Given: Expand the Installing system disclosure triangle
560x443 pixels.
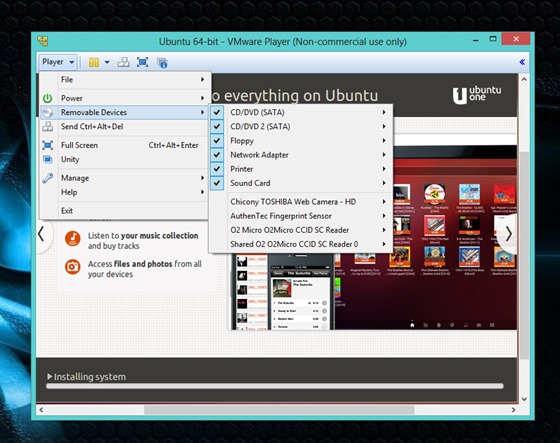Looking at the screenshot, I should click(x=50, y=377).
